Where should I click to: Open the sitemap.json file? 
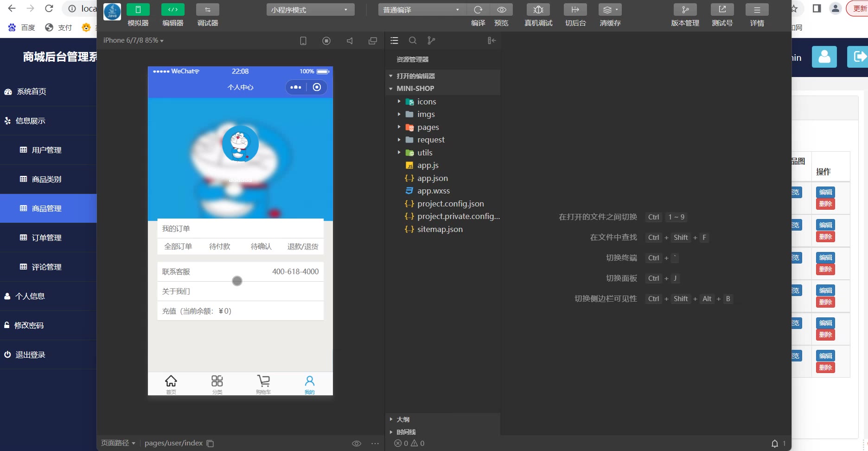tap(443, 229)
